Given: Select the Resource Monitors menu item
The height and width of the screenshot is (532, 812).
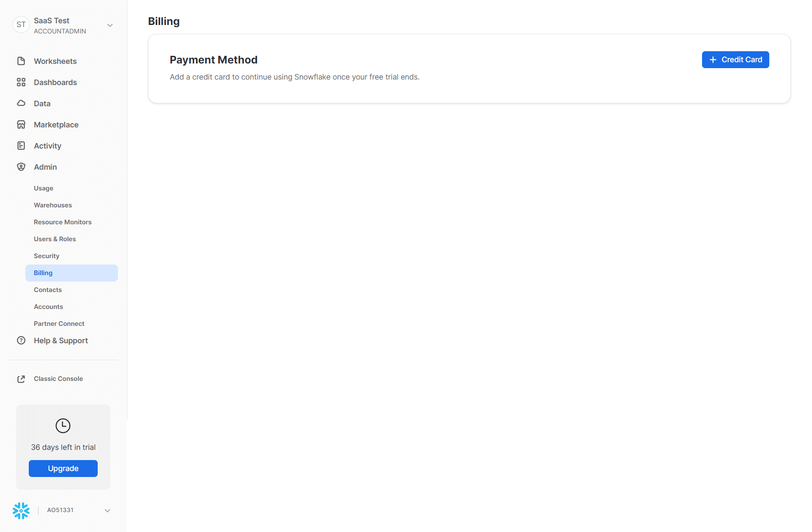Looking at the screenshot, I should click(x=63, y=222).
